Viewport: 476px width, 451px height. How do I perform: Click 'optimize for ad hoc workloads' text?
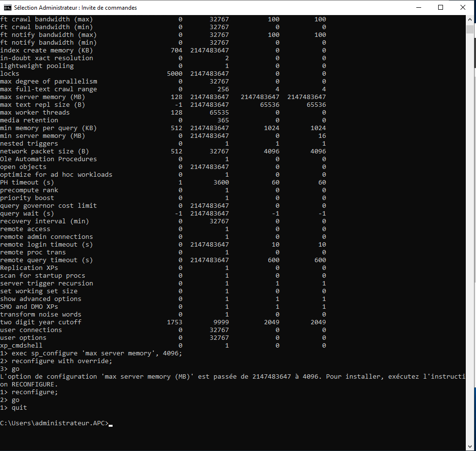pos(56,174)
